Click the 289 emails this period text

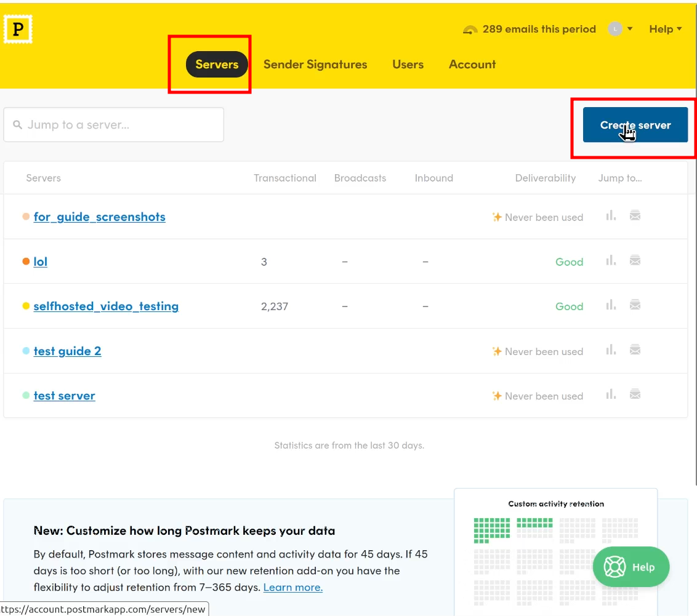[539, 30]
